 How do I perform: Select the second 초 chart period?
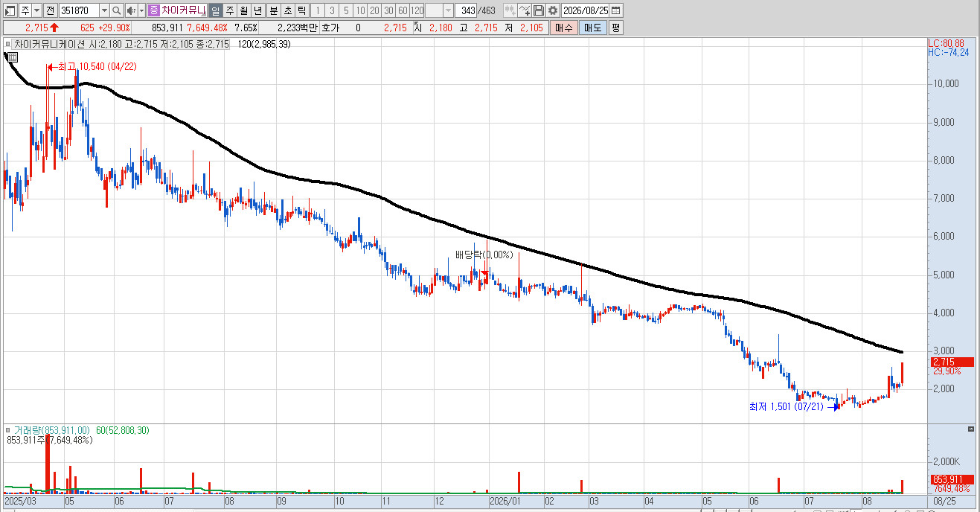tap(287, 10)
